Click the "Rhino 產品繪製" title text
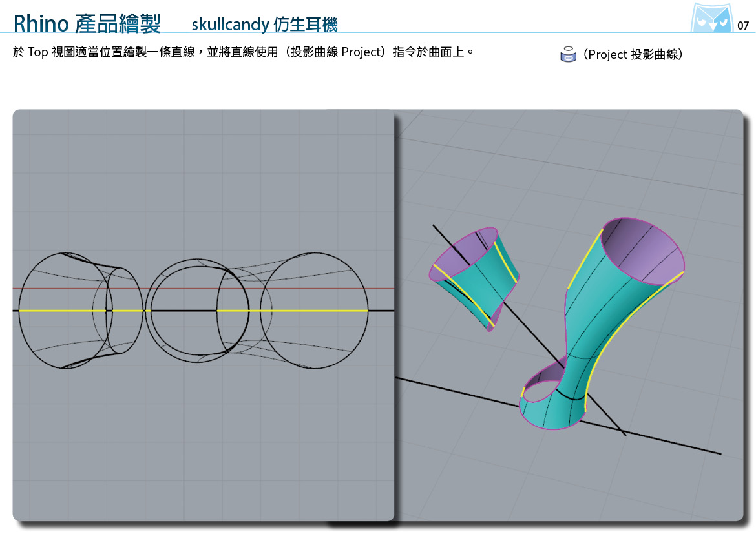 click(x=87, y=23)
